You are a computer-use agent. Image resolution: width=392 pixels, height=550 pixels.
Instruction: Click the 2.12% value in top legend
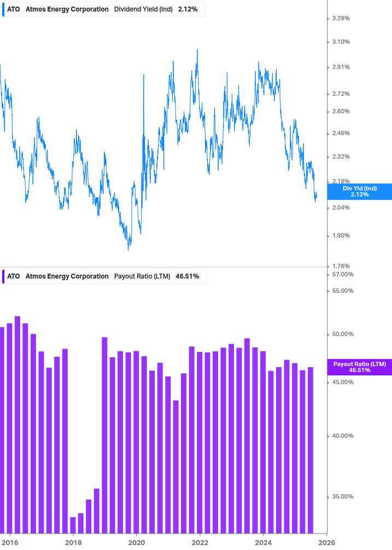point(188,9)
